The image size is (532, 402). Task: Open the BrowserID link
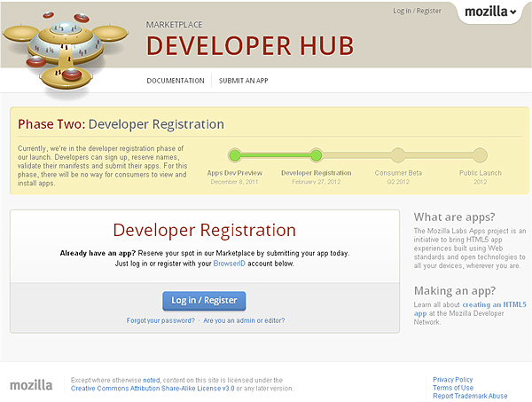(x=229, y=264)
